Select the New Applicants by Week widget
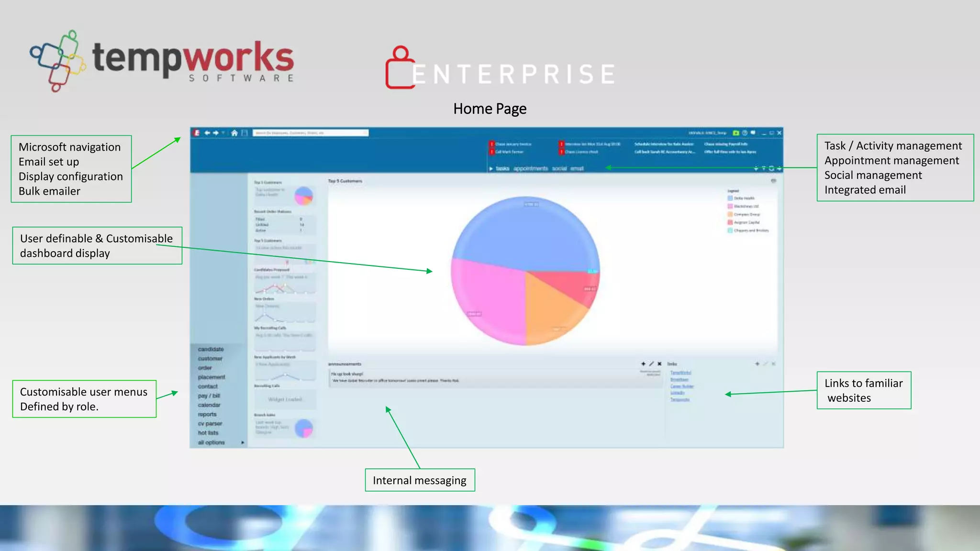The height and width of the screenshot is (551, 980). pos(285,371)
